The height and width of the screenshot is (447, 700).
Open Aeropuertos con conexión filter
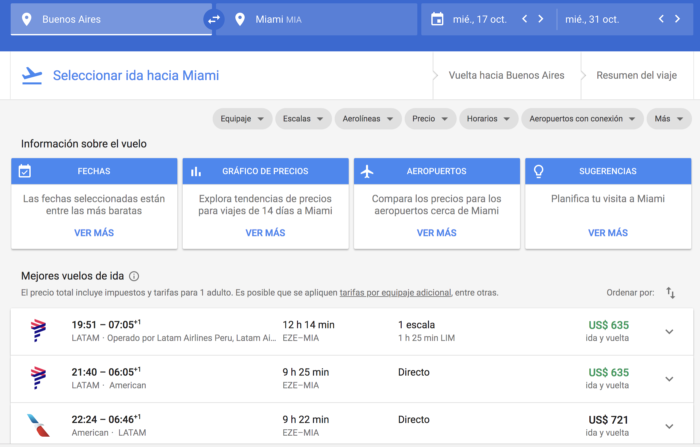tap(580, 119)
